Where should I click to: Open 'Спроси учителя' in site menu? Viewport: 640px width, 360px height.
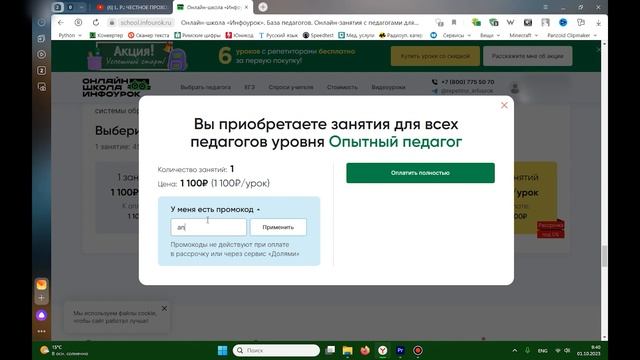pyautogui.click(x=291, y=87)
